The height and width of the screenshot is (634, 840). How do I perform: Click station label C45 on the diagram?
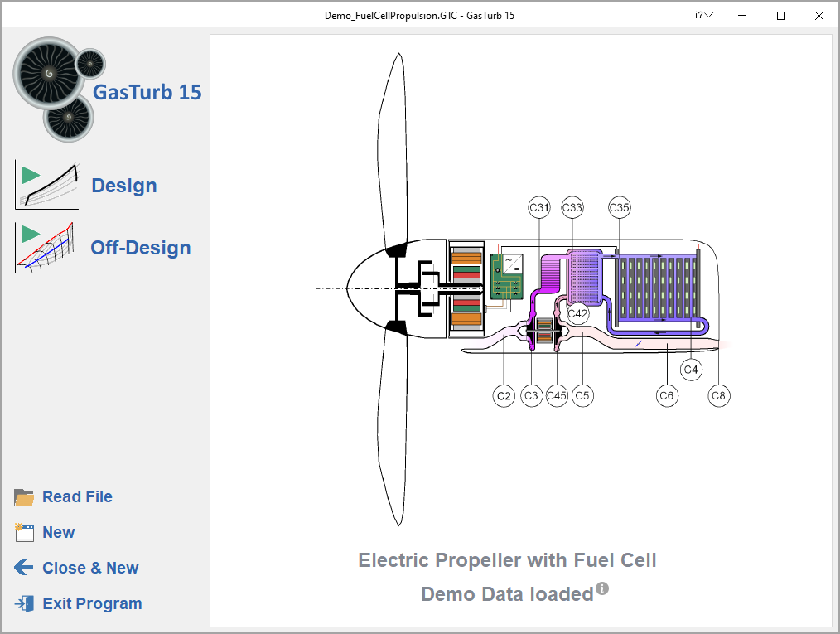(557, 396)
